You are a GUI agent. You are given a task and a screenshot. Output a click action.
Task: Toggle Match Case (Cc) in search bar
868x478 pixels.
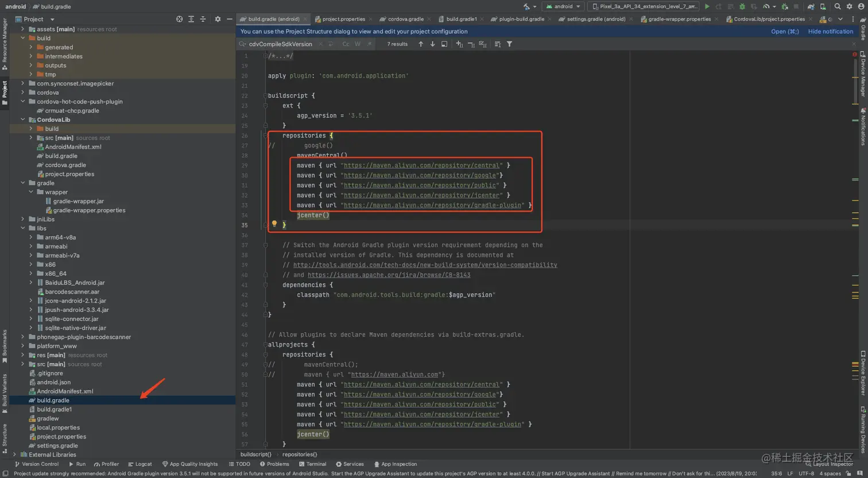tap(346, 44)
